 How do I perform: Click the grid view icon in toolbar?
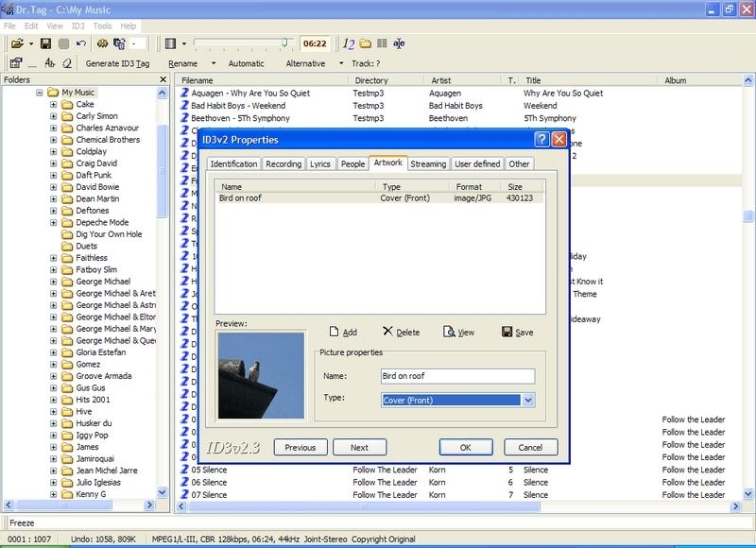tap(382, 43)
